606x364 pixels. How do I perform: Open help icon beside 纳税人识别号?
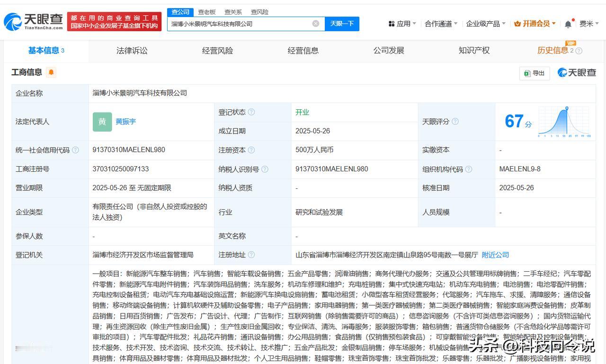[265, 169]
